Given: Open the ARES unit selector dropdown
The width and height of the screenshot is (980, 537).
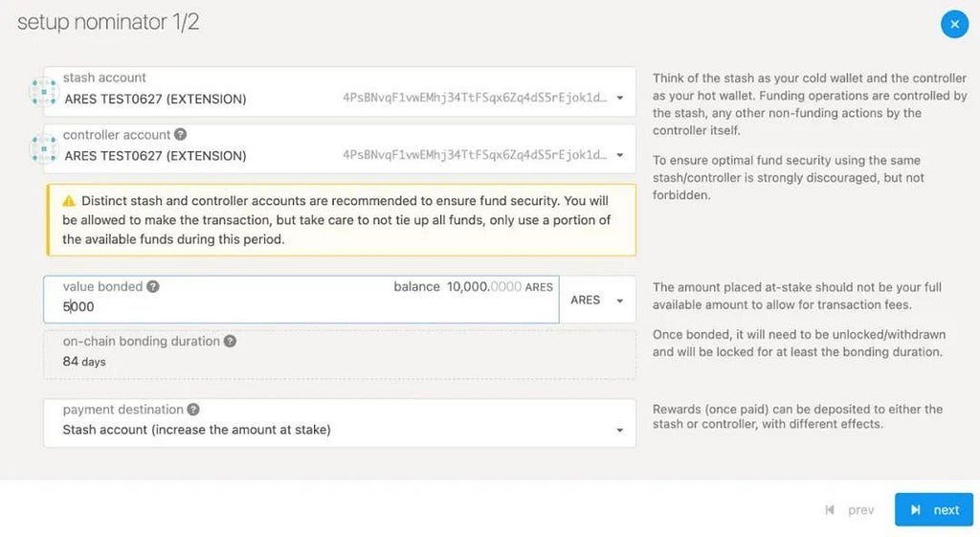Looking at the screenshot, I should 597,300.
